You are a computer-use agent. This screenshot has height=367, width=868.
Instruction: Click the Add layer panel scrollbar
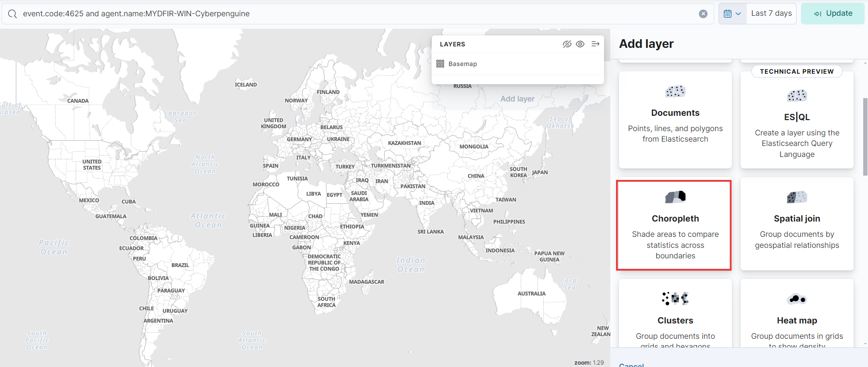[x=865, y=137]
